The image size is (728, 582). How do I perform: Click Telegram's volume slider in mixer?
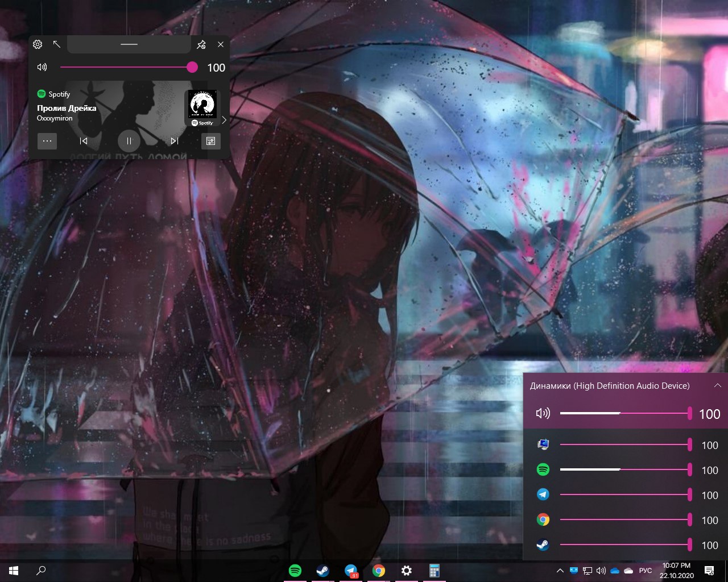pyautogui.click(x=626, y=494)
